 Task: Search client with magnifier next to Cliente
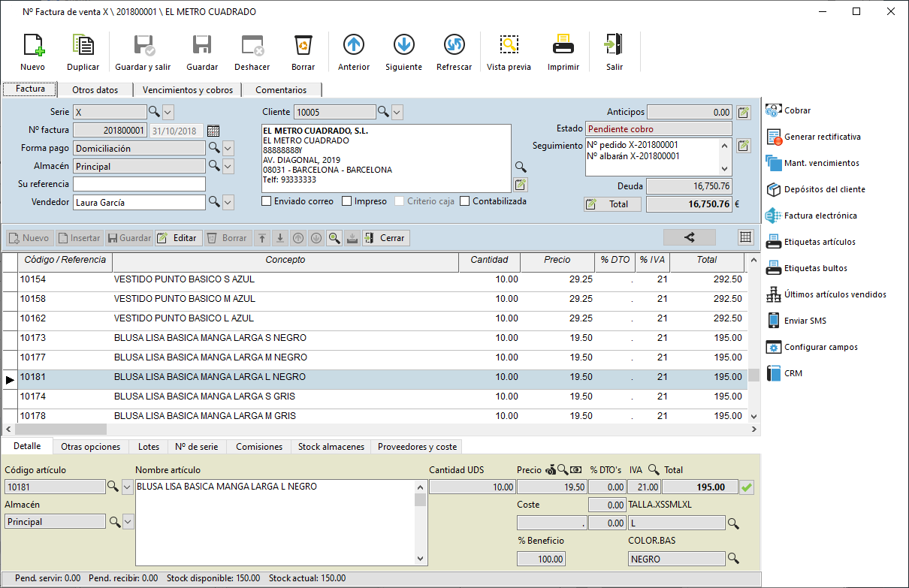point(383,112)
